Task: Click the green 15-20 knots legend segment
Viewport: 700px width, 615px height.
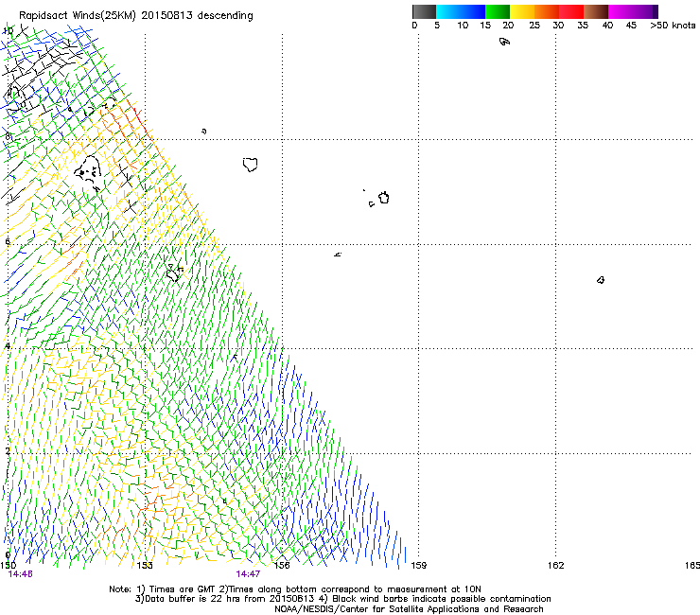Action: [498, 11]
